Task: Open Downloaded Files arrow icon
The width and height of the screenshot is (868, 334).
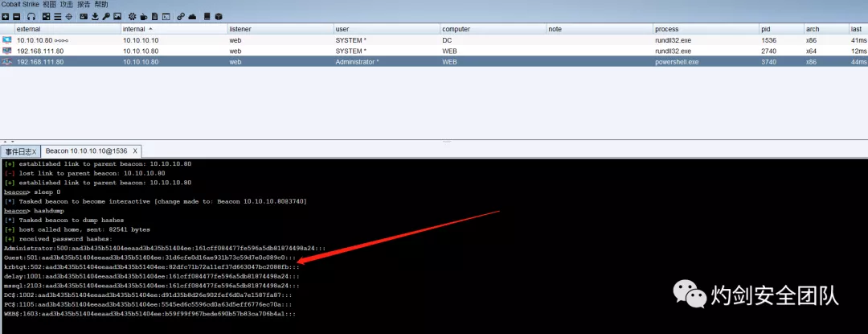Action: click(95, 17)
